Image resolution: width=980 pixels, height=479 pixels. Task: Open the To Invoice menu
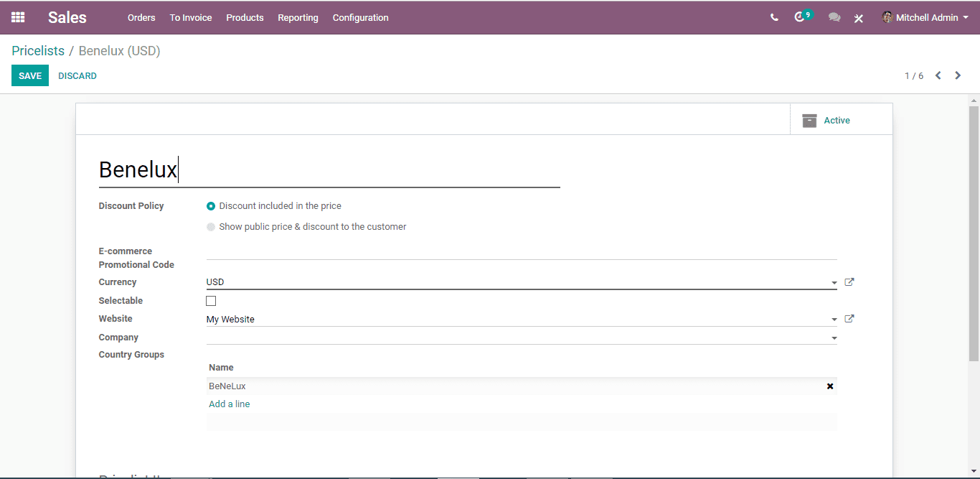click(191, 17)
